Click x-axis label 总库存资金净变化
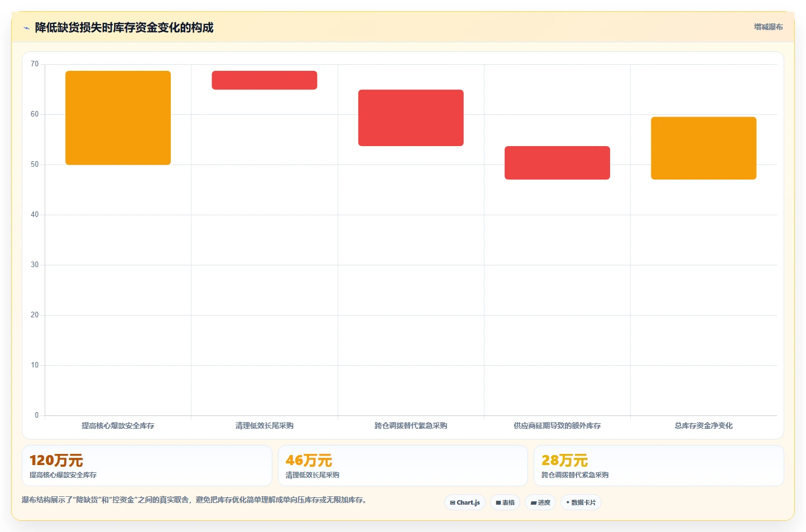 (x=703, y=425)
